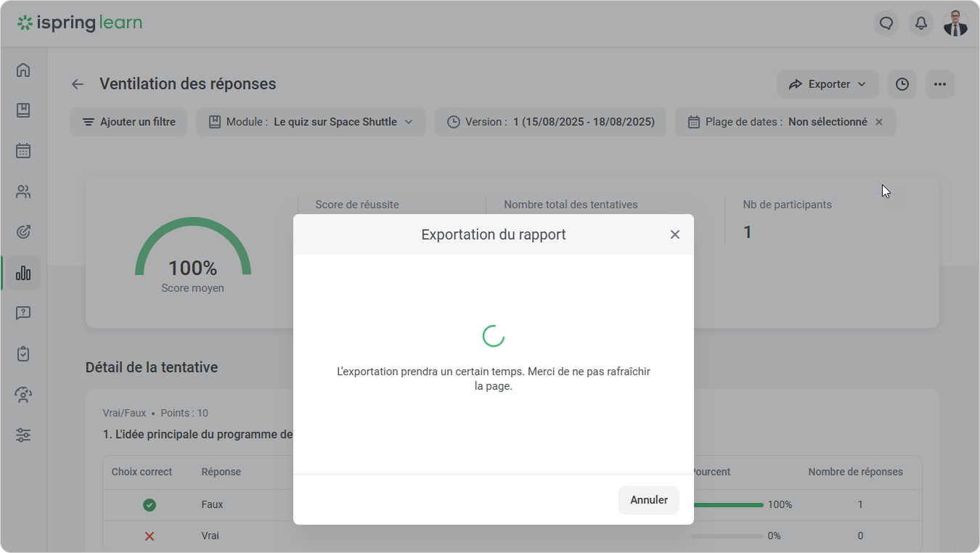Click the Home icon in sidebar

click(23, 70)
